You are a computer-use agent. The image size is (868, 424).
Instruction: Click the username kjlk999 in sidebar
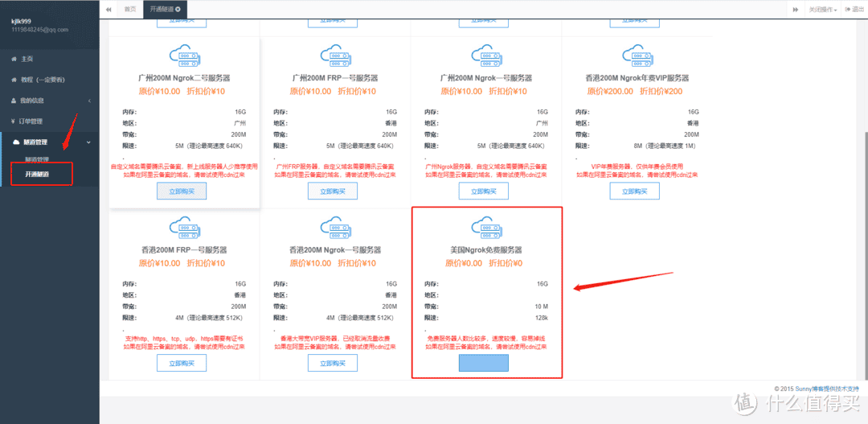[22, 22]
